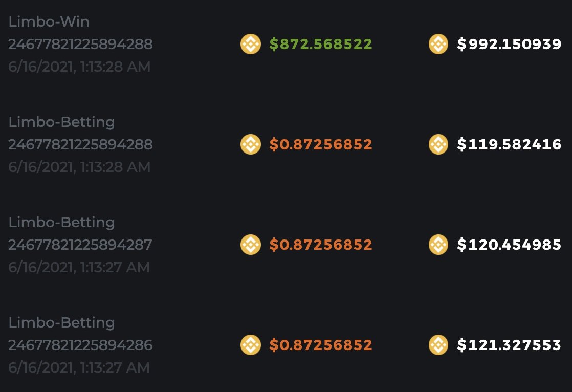Select the $121.327553 balance value
This screenshot has height=392, width=572.
(x=509, y=345)
